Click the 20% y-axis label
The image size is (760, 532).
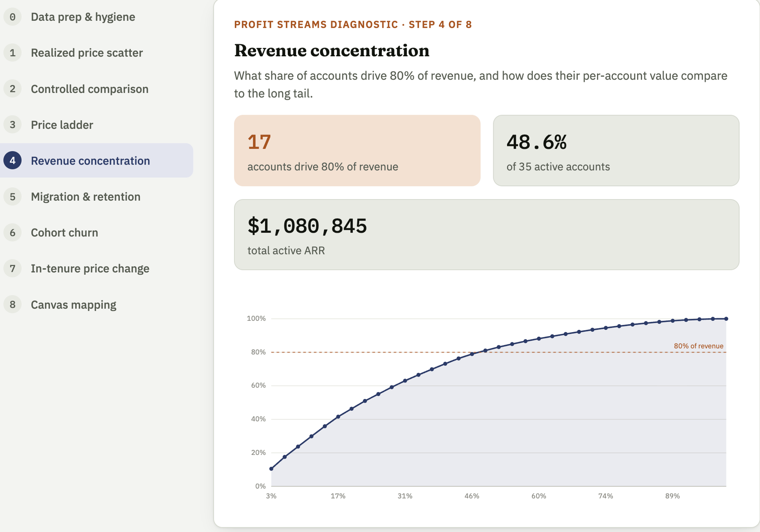click(258, 453)
